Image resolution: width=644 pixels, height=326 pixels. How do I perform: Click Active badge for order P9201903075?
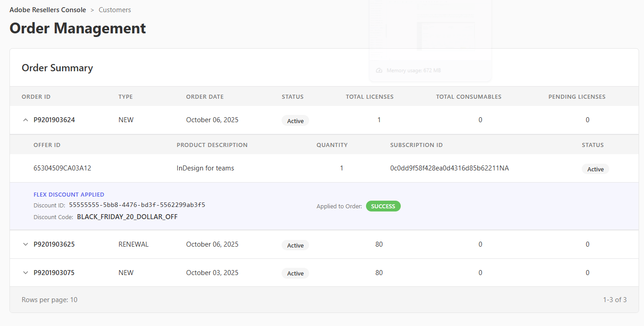pos(295,274)
